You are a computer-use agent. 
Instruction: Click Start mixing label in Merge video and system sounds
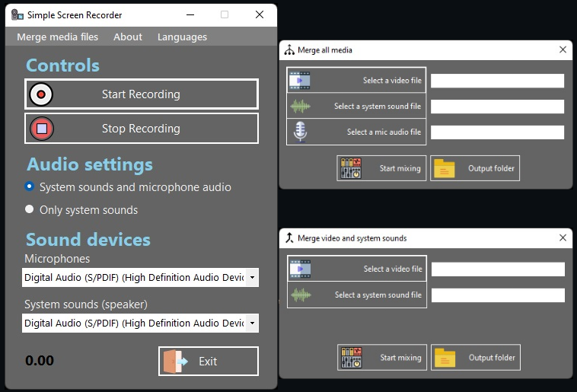pyautogui.click(x=400, y=358)
